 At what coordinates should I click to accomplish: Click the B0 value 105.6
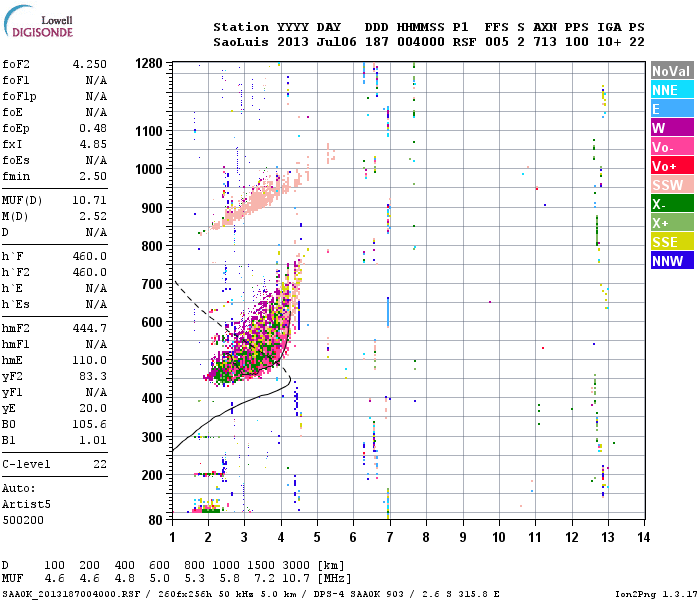point(90,424)
